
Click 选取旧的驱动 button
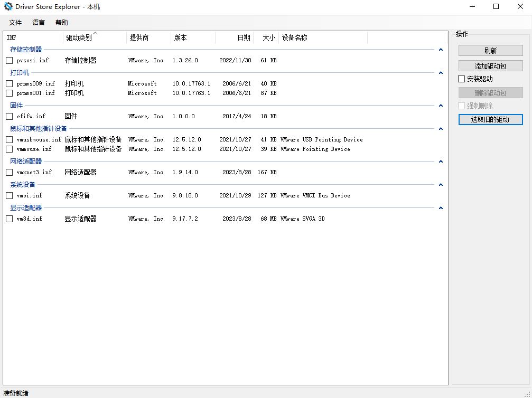point(490,120)
